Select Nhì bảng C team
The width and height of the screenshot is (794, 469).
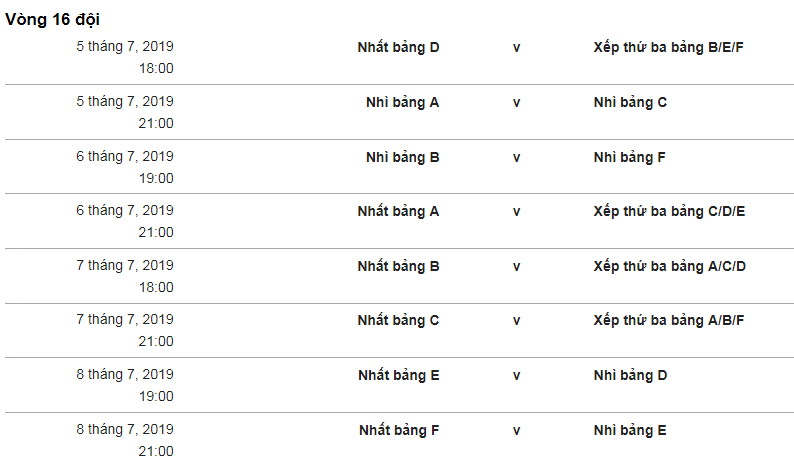pyautogui.click(x=630, y=103)
